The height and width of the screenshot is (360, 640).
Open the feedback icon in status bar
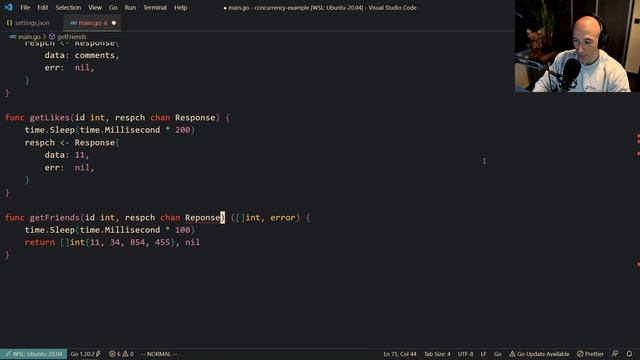pyautogui.click(x=615, y=354)
